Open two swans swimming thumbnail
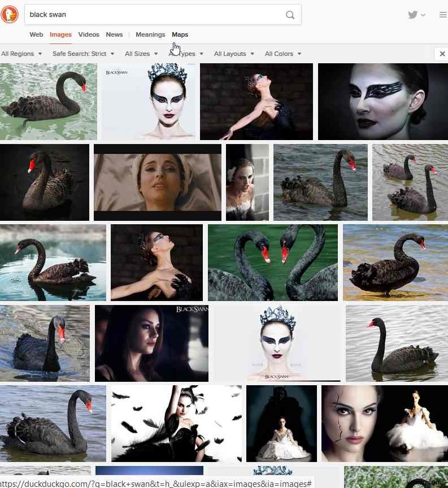This screenshot has width=448, height=488. (410, 182)
